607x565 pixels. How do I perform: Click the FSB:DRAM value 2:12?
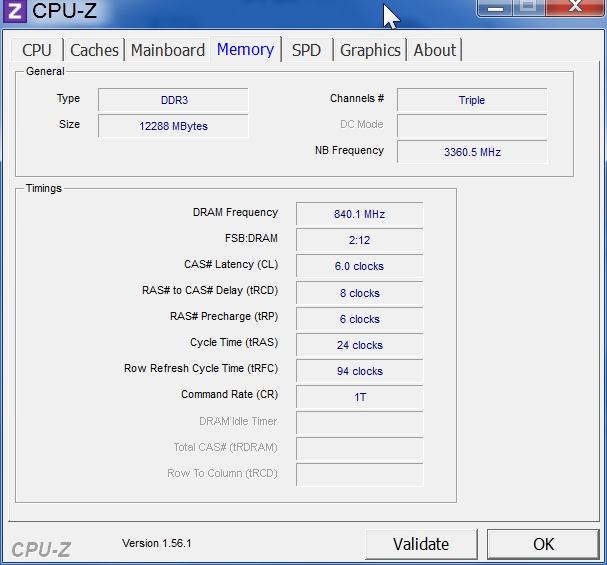(x=359, y=240)
